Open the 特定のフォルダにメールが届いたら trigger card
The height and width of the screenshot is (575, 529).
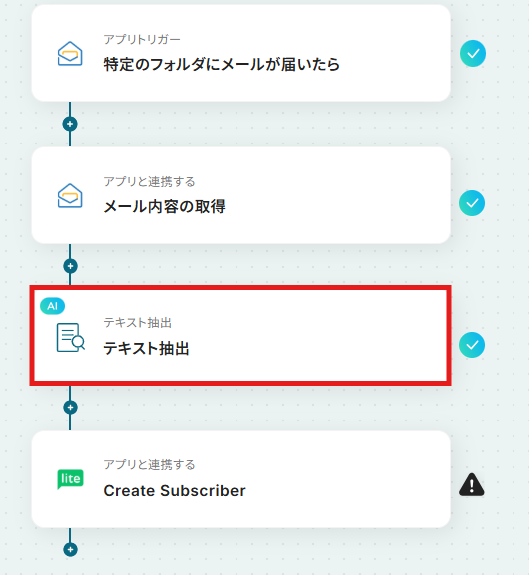(x=241, y=53)
